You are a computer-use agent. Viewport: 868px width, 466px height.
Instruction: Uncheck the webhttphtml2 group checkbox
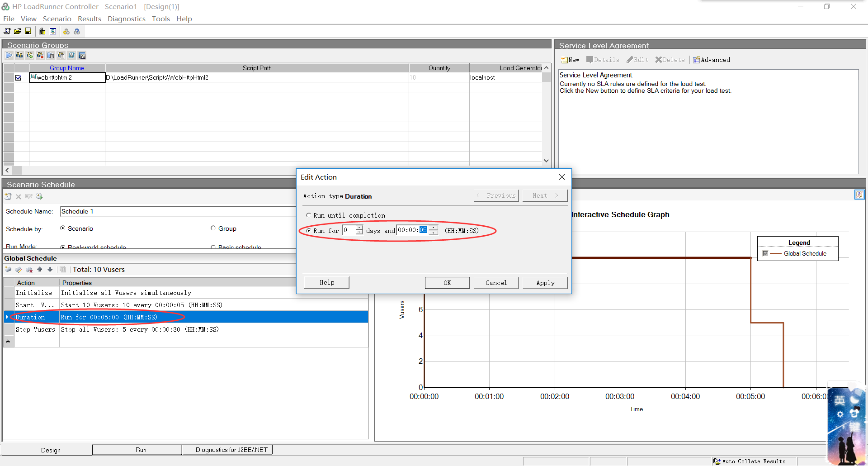18,77
